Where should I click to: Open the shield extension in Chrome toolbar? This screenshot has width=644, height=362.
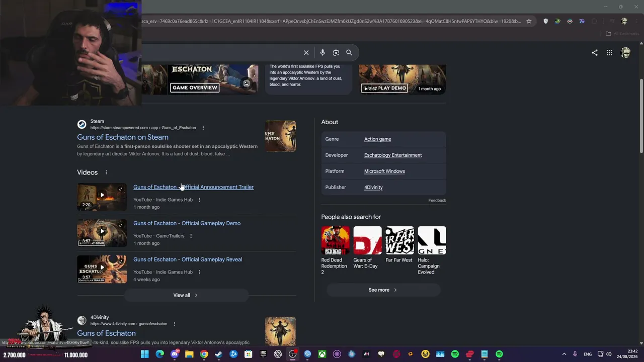coord(545,21)
